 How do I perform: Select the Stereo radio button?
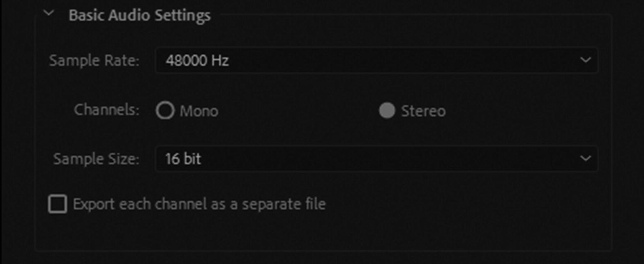click(387, 111)
